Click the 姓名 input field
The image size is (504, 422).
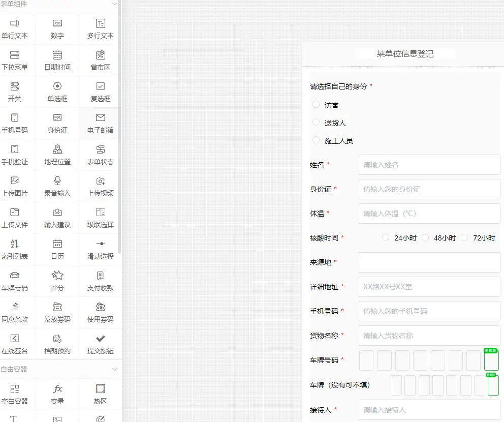pyautogui.click(x=429, y=164)
